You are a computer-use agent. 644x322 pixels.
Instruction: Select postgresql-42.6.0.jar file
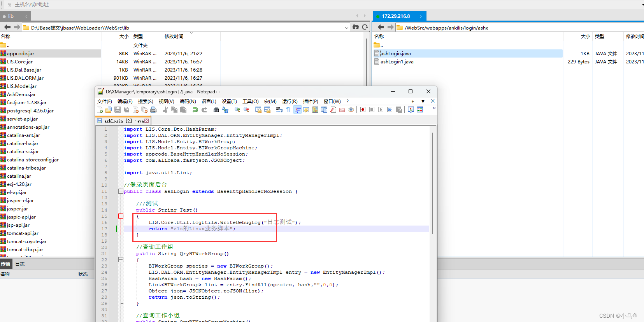(x=30, y=111)
